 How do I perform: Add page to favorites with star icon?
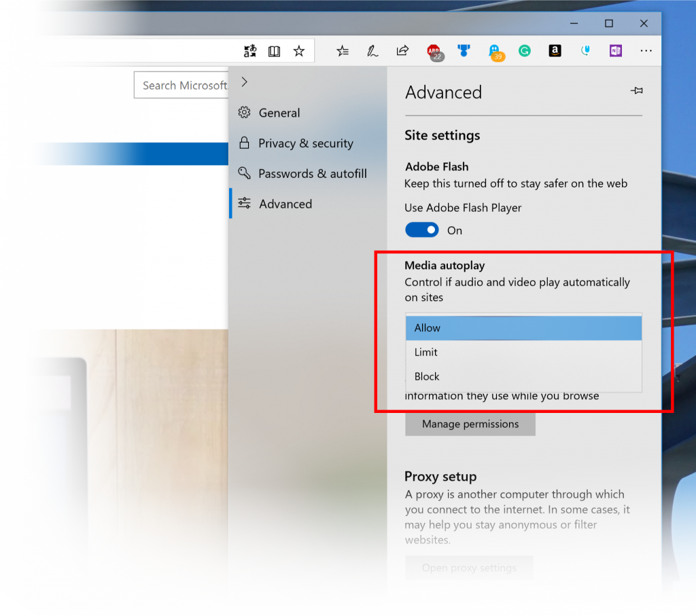[x=298, y=50]
